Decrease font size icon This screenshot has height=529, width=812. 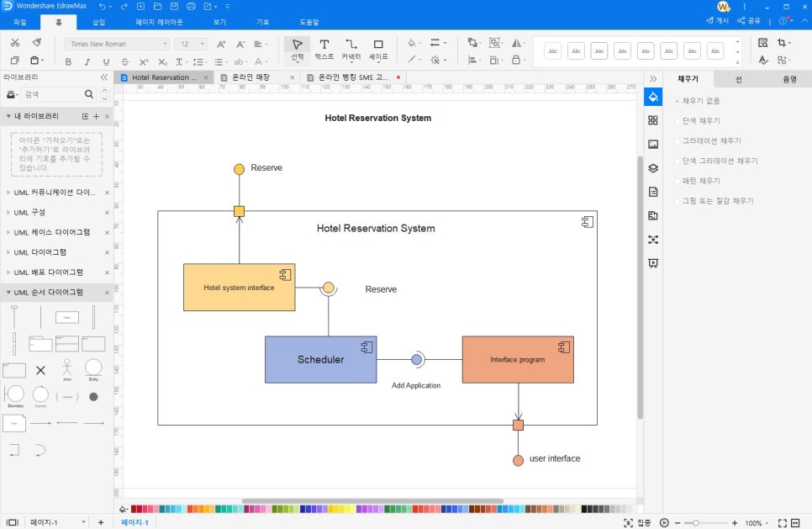coord(240,44)
